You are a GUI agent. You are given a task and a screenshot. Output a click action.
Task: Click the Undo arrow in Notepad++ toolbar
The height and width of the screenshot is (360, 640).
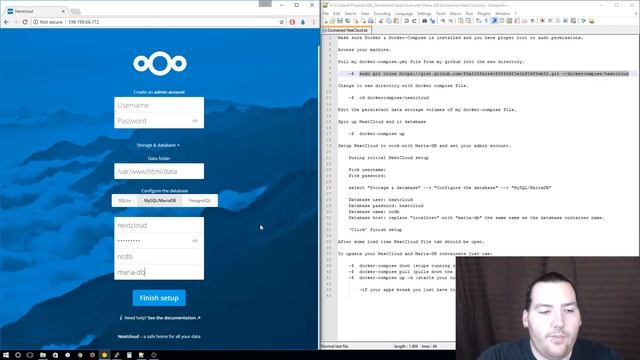pyautogui.click(x=407, y=21)
